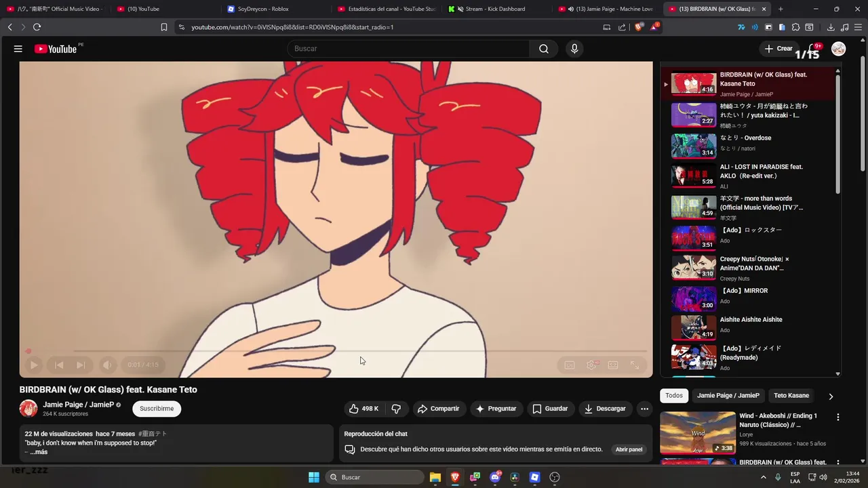Skip to the next video

(x=81, y=365)
